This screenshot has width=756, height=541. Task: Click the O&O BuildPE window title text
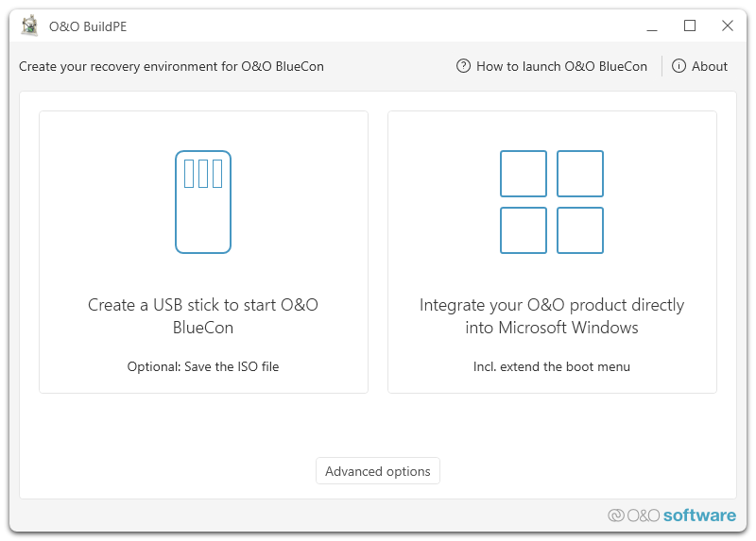pos(88,26)
